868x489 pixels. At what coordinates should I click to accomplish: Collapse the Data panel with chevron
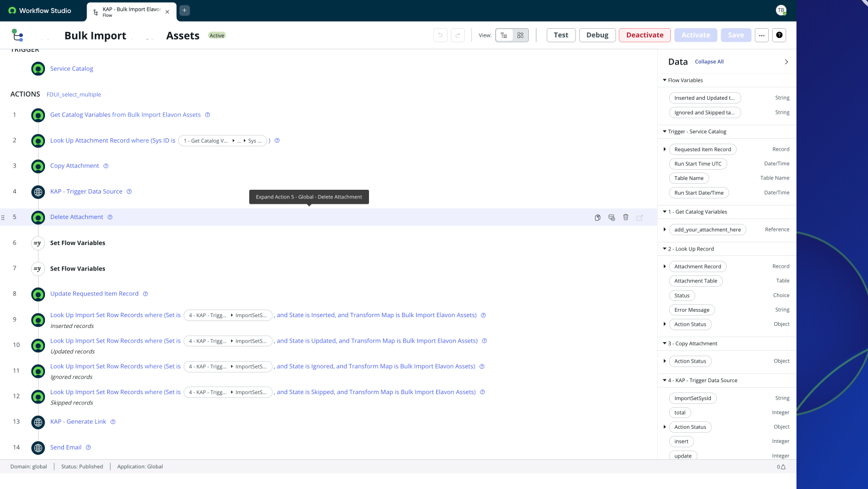(x=786, y=62)
